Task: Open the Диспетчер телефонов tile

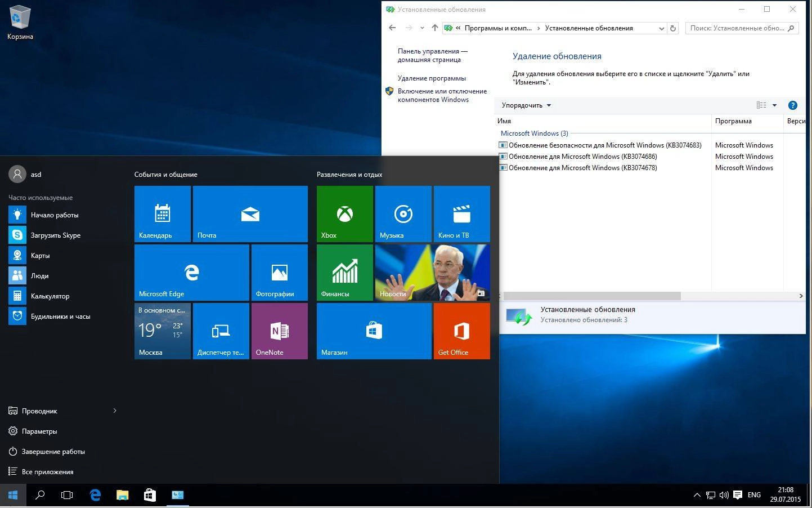Action: pos(221,331)
